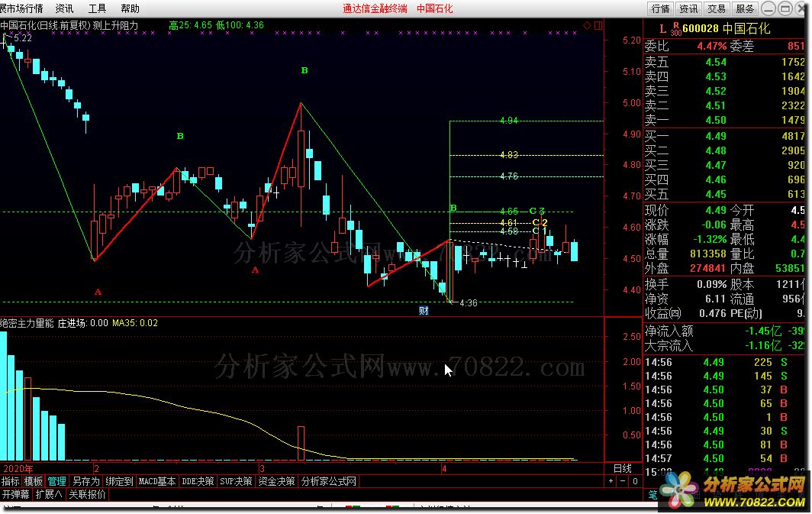Click the 庄进场: 0.00 value label
Image resolution: width=812 pixels, height=514 pixels.
pos(83,323)
